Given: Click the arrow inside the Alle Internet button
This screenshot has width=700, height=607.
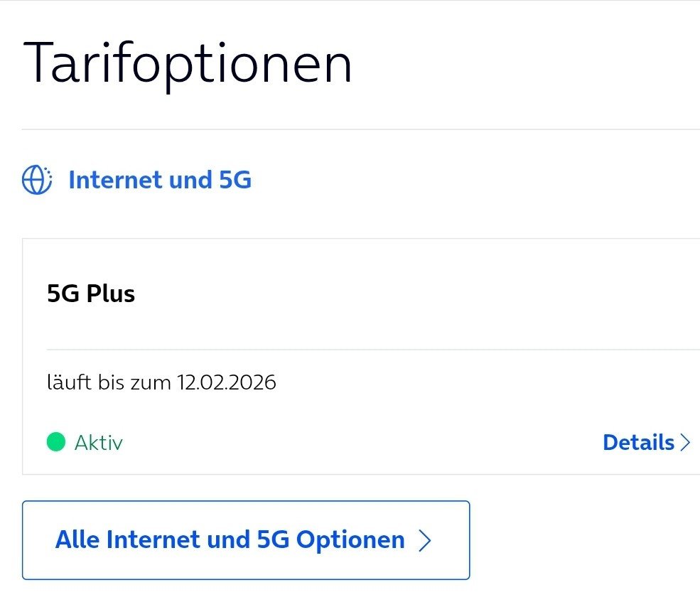Looking at the screenshot, I should coord(425,541).
